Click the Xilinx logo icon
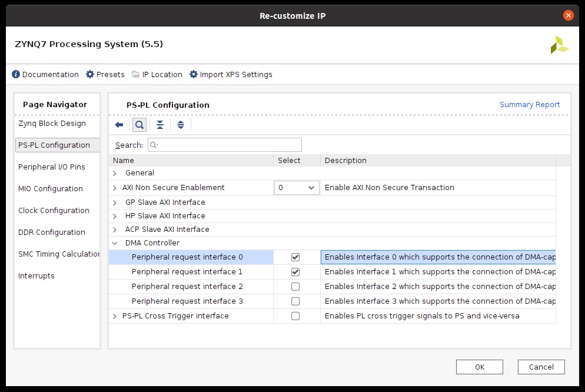The height and width of the screenshot is (392, 585). click(x=559, y=45)
